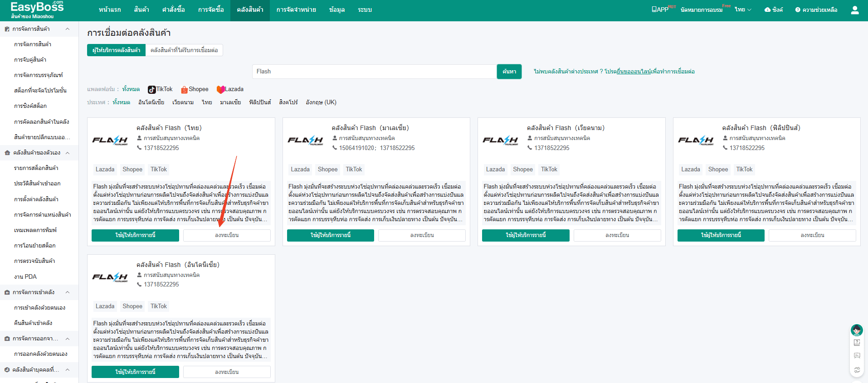The width and height of the screenshot is (868, 383).
Task: Click ใช้ผู้ให้บริการรายนี้ on the Flash (มาเลเซีย) card
Action: [331, 235]
